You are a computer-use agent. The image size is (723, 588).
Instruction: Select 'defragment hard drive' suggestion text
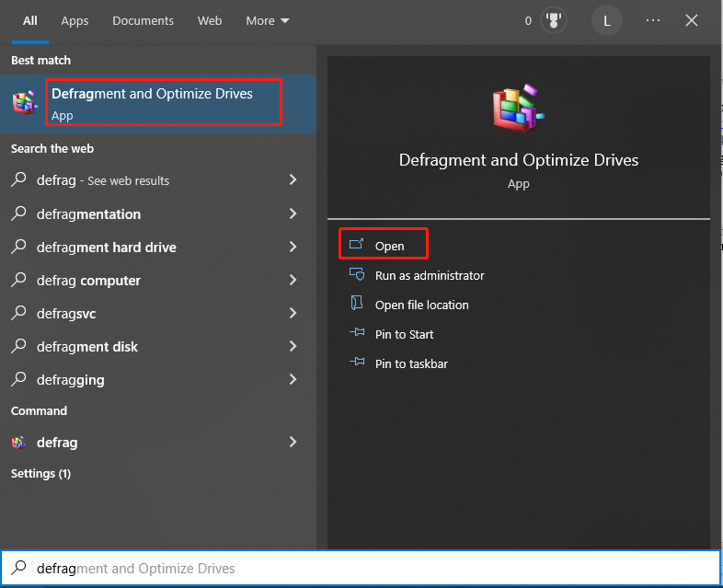(107, 248)
